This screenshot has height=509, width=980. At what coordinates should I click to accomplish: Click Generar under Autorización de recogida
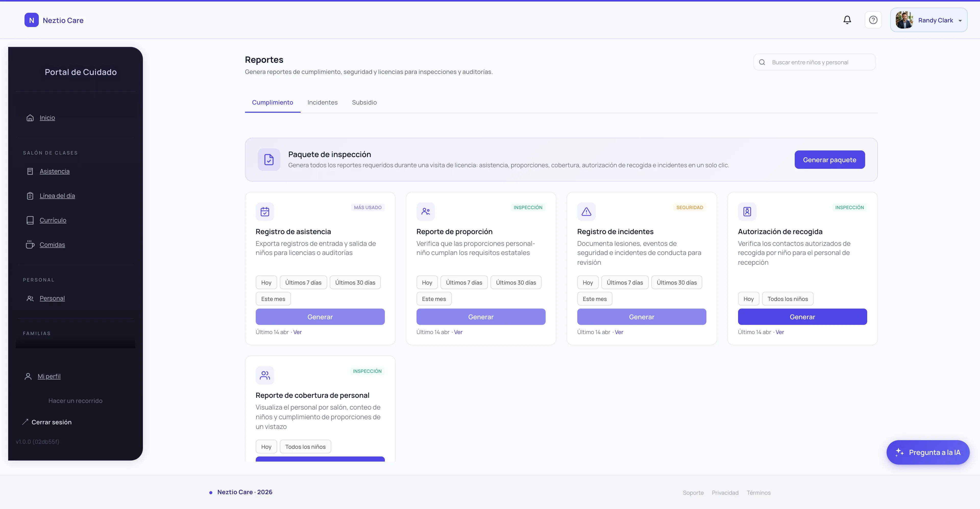pyautogui.click(x=802, y=317)
